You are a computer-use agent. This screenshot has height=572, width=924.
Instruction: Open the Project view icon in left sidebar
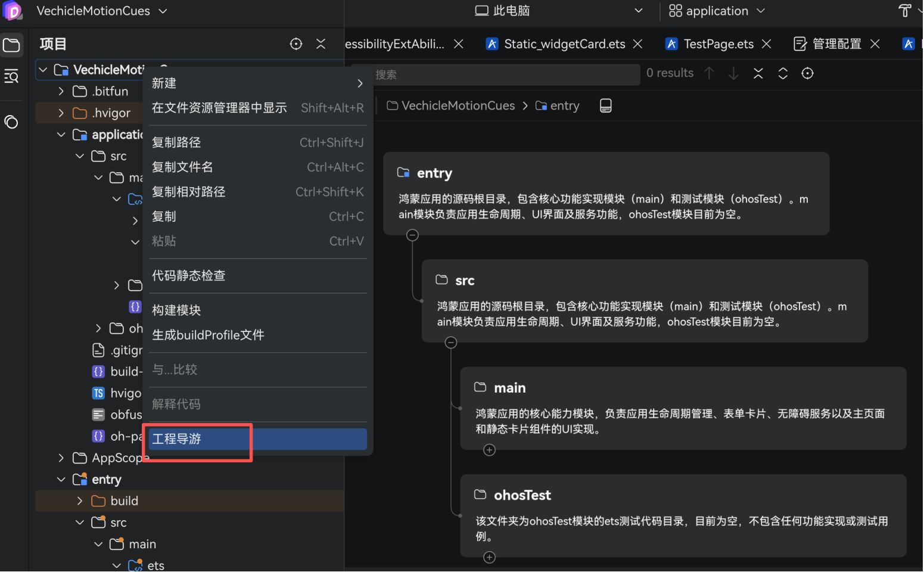click(x=12, y=45)
